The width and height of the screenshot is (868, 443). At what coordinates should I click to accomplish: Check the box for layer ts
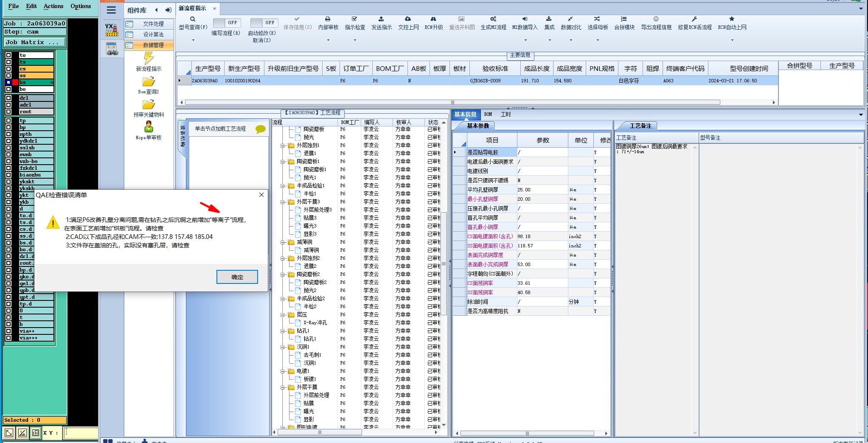[x=8, y=62]
